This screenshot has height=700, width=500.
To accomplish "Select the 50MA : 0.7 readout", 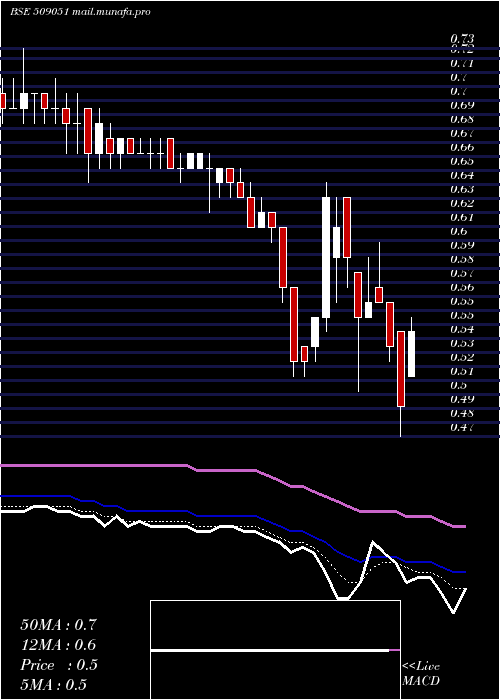I will pyautogui.click(x=58, y=625).
